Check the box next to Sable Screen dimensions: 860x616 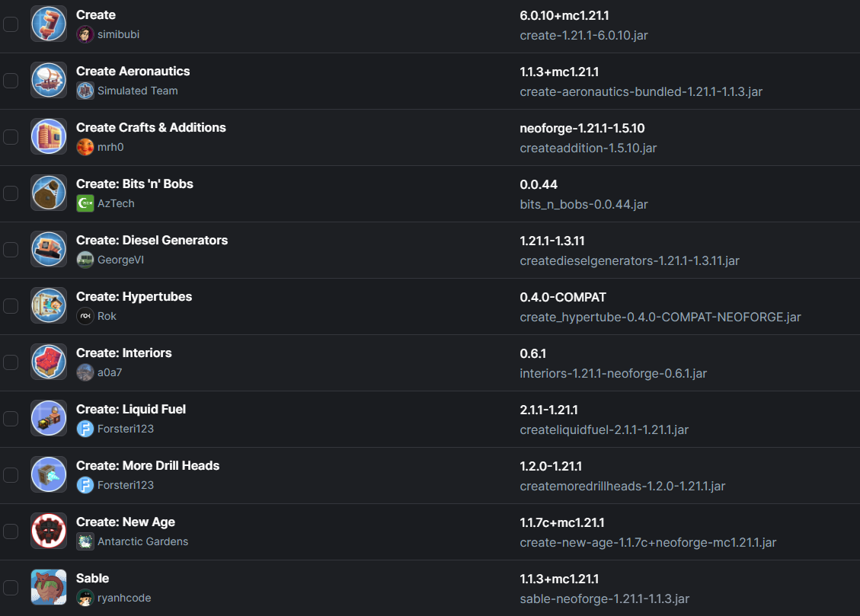pyautogui.click(x=11, y=588)
